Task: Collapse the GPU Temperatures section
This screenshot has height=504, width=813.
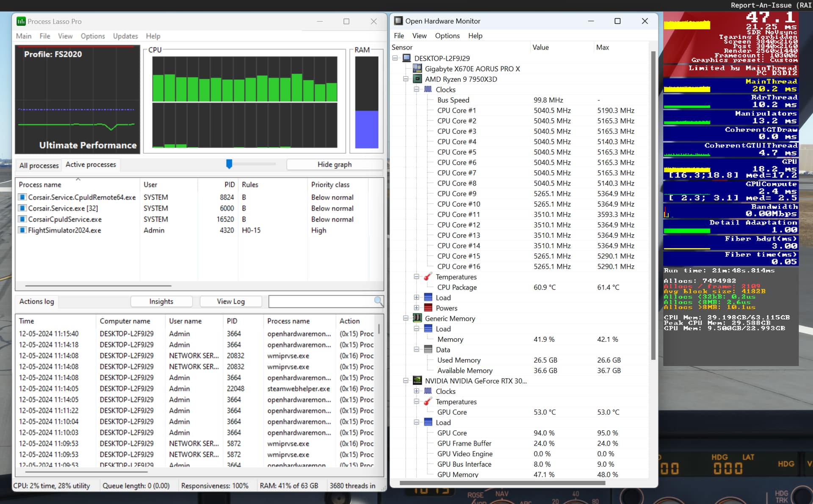Action: pyautogui.click(x=416, y=401)
